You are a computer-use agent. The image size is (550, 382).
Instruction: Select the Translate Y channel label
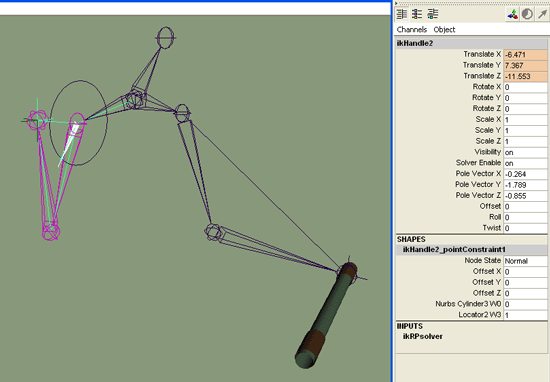(x=482, y=65)
